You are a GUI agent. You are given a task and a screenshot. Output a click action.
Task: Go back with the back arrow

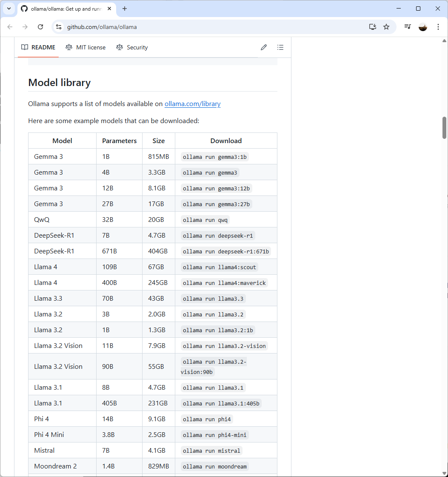[x=10, y=27]
